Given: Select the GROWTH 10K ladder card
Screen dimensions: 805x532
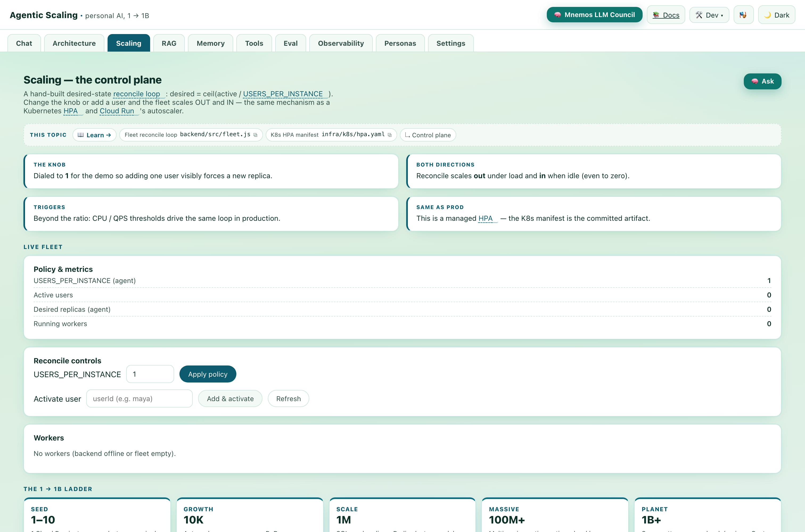Looking at the screenshot, I should (x=250, y=515).
